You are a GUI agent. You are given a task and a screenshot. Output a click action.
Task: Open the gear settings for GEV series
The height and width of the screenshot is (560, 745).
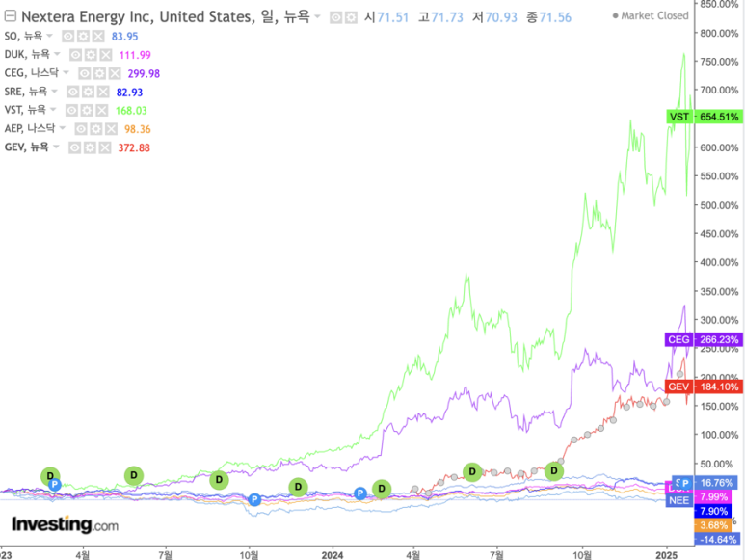pyautogui.click(x=90, y=147)
